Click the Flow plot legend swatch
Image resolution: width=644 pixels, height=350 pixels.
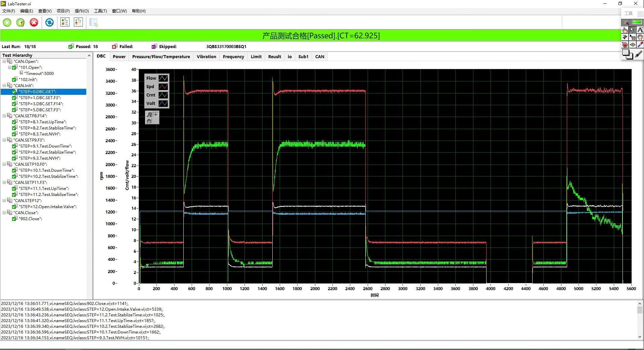click(x=163, y=78)
